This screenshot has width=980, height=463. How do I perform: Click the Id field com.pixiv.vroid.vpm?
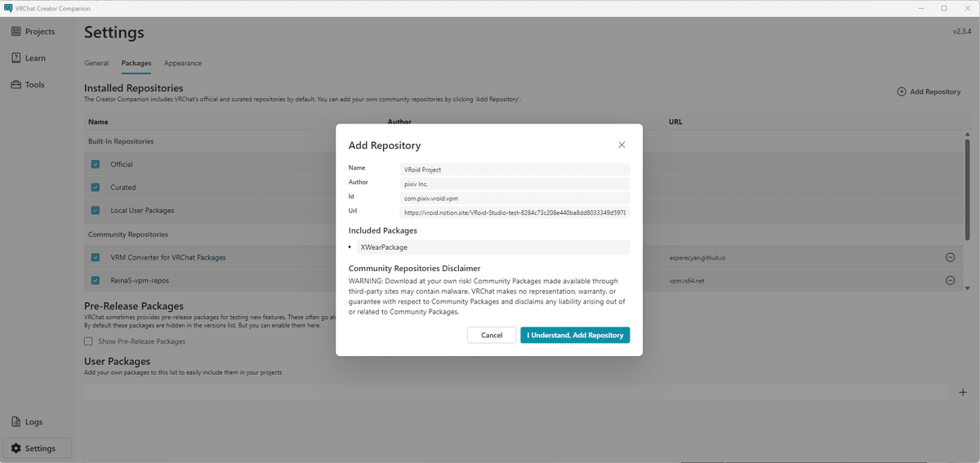point(515,198)
